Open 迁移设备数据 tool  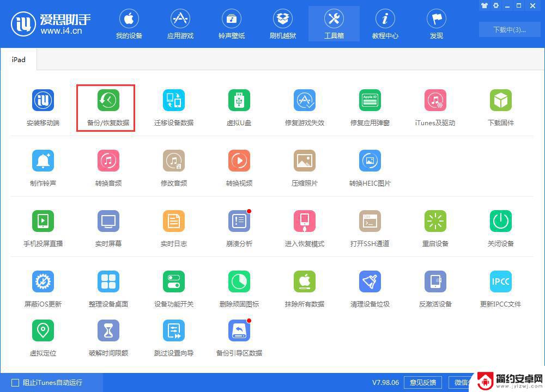coord(174,100)
